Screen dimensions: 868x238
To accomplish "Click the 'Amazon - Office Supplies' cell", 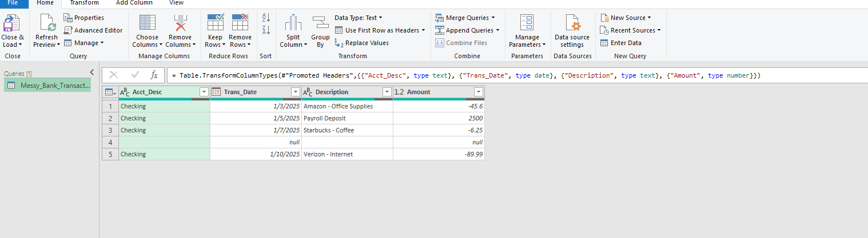I will pos(347,106).
